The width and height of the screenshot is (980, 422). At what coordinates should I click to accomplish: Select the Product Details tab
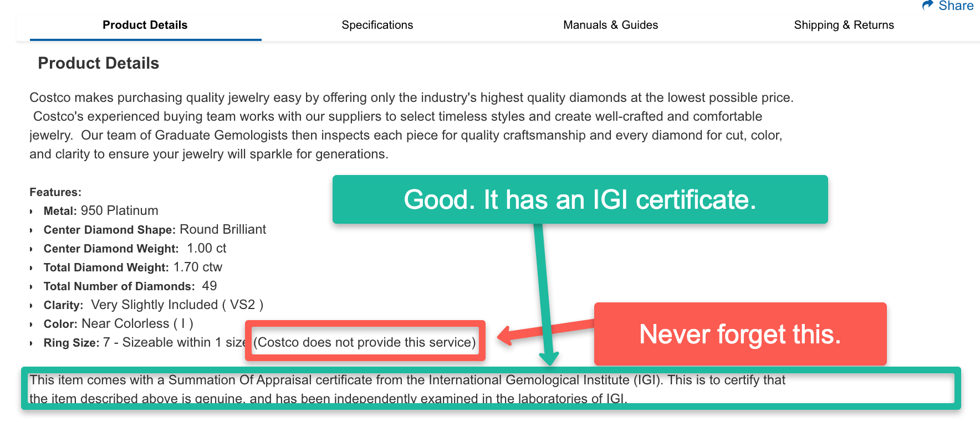[x=145, y=25]
